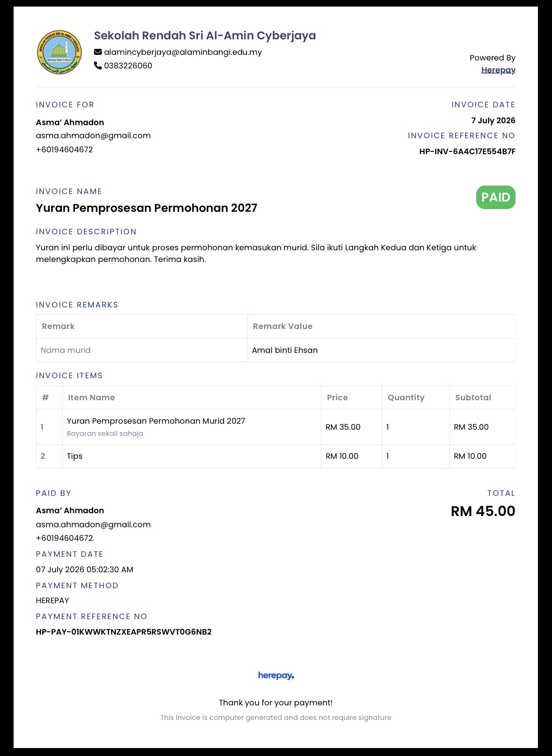Screen dimensions: 552x756
Task: Click the invoice name Yuran Pemprosesan Permohonan 2027
Action: tap(147, 208)
